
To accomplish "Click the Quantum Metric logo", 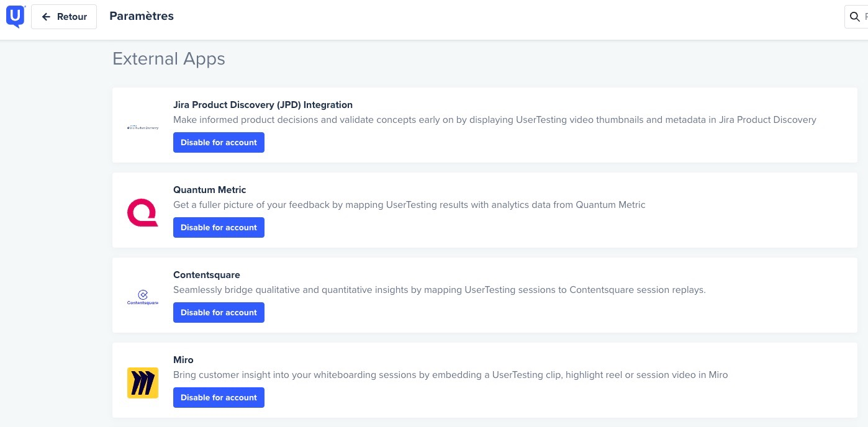I will [x=143, y=212].
